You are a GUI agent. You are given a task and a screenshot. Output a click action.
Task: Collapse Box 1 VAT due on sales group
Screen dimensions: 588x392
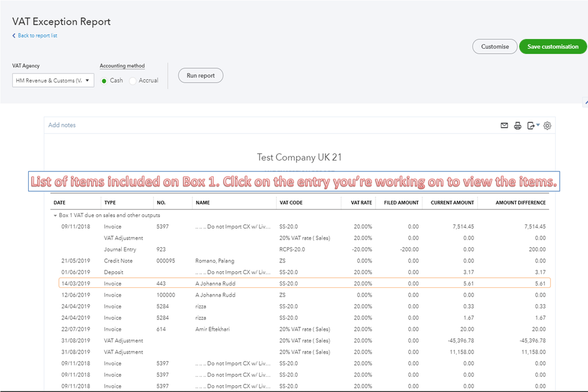(x=55, y=215)
